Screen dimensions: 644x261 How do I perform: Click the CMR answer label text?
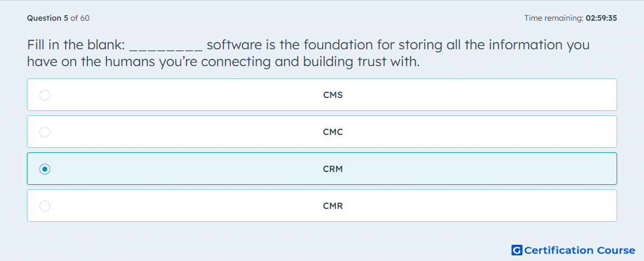(333, 206)
